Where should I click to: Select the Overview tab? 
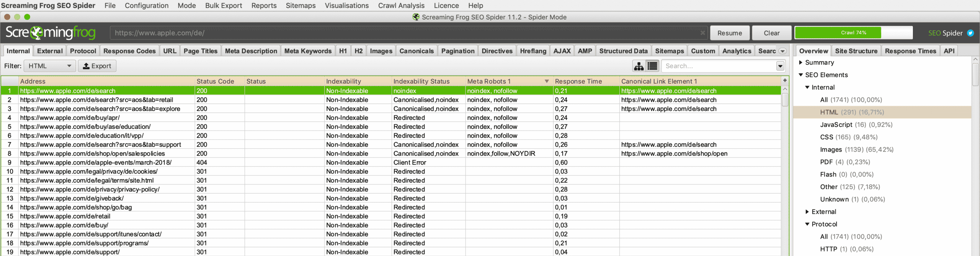coord(813,51)
